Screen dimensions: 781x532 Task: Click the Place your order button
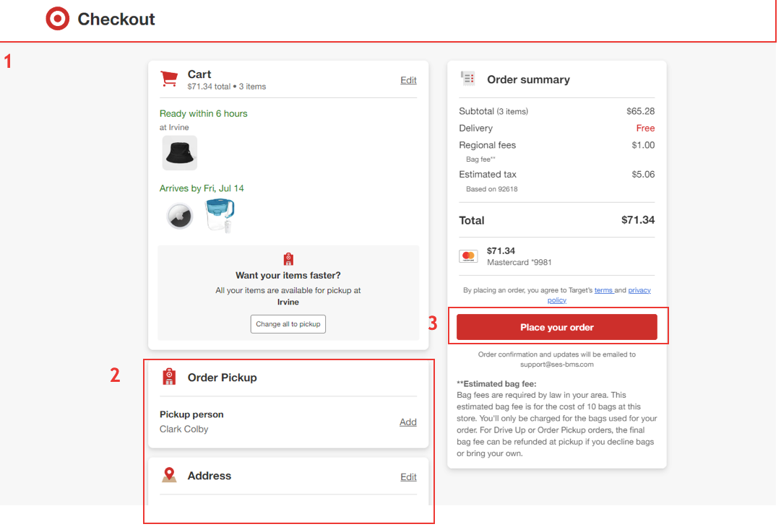tap(557, 327)
